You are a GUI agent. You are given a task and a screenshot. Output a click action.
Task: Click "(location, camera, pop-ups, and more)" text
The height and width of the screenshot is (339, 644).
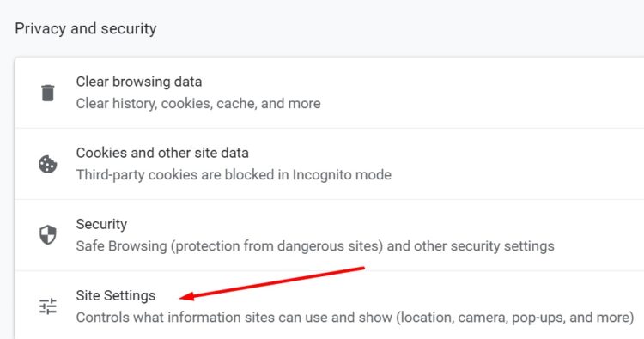click(x=515, y=318)
